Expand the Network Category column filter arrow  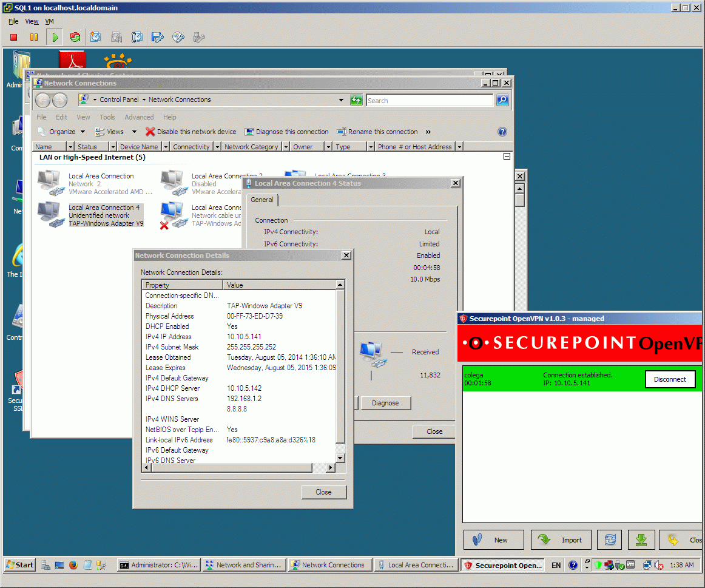point(286,147)
